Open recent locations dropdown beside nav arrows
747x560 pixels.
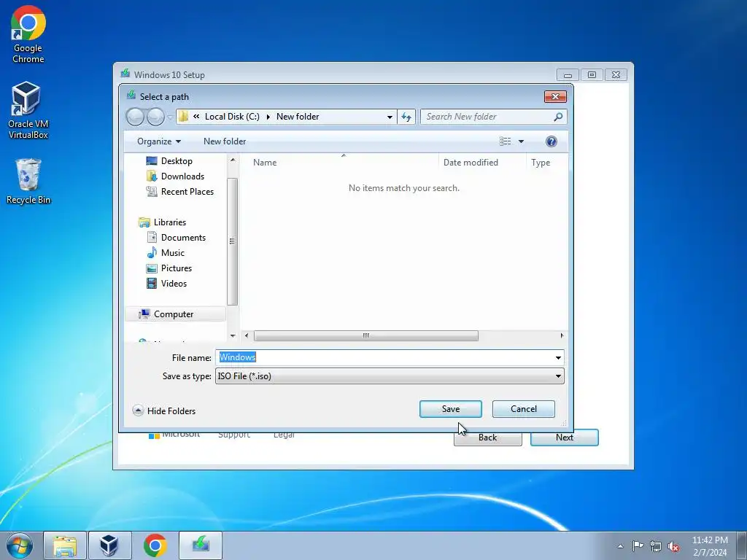click(169, 117)
